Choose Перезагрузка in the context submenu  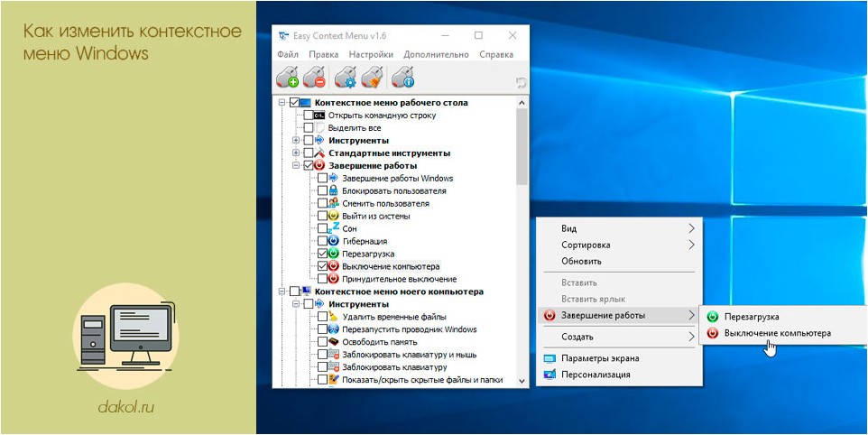tap(783, 317)
